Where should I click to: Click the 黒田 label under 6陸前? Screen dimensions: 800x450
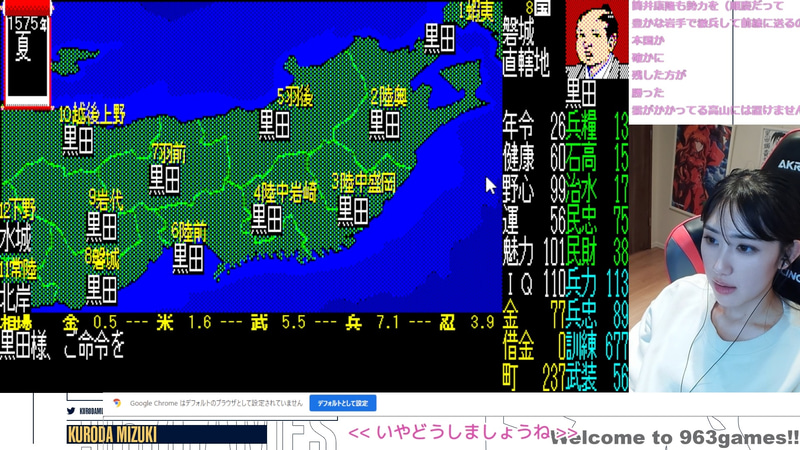tap(188, 259)
